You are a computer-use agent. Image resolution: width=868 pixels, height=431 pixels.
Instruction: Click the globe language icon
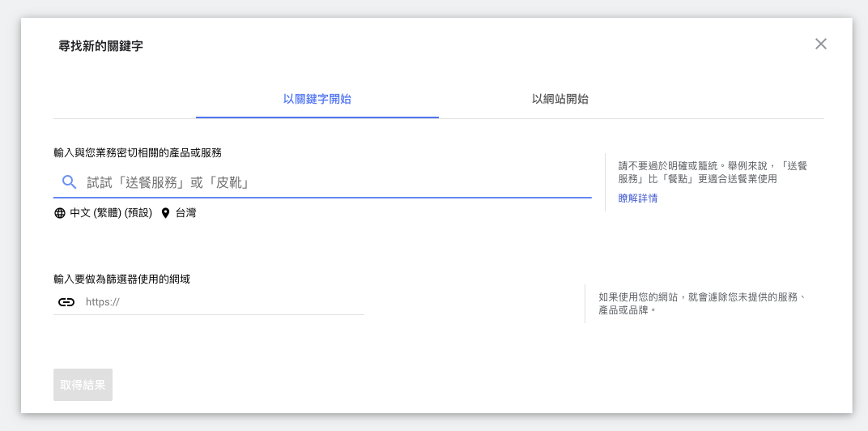click(x=60, y=213)
